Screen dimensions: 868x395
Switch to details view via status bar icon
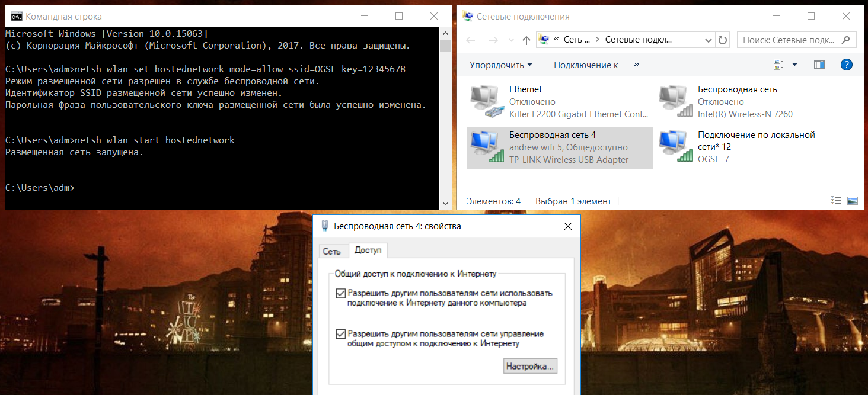[x=836, y=201]
